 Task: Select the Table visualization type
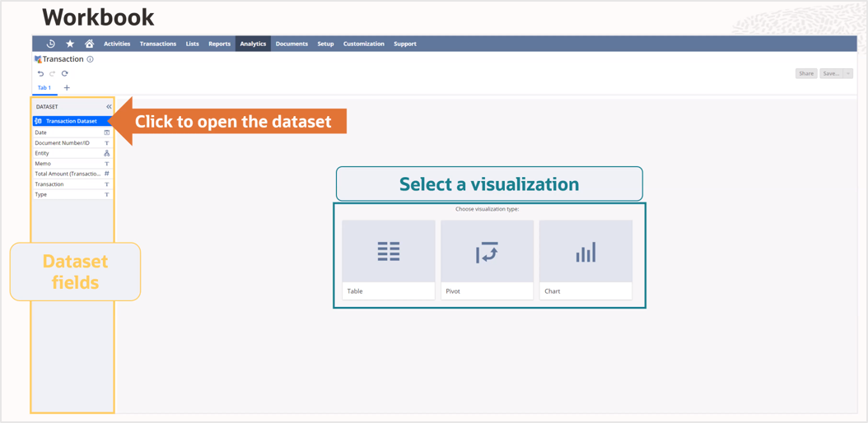coord(388,259)
